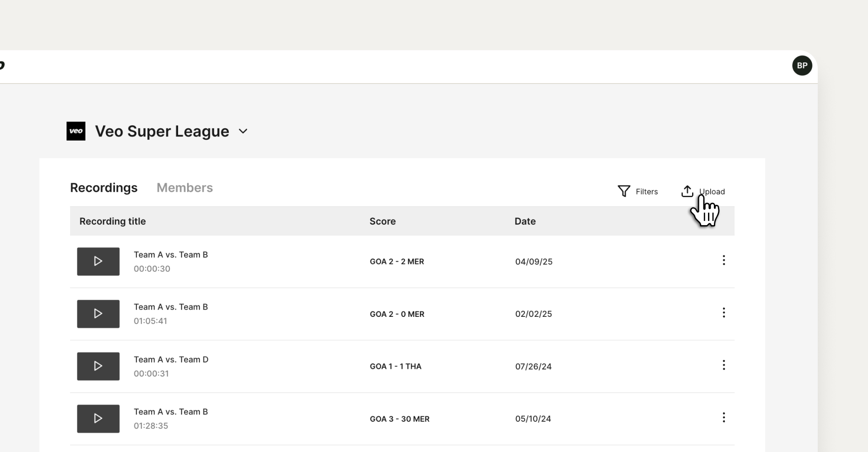Click the Recording title column header
The height and width of the screenshot is (452, 868).
coord(113,221)
